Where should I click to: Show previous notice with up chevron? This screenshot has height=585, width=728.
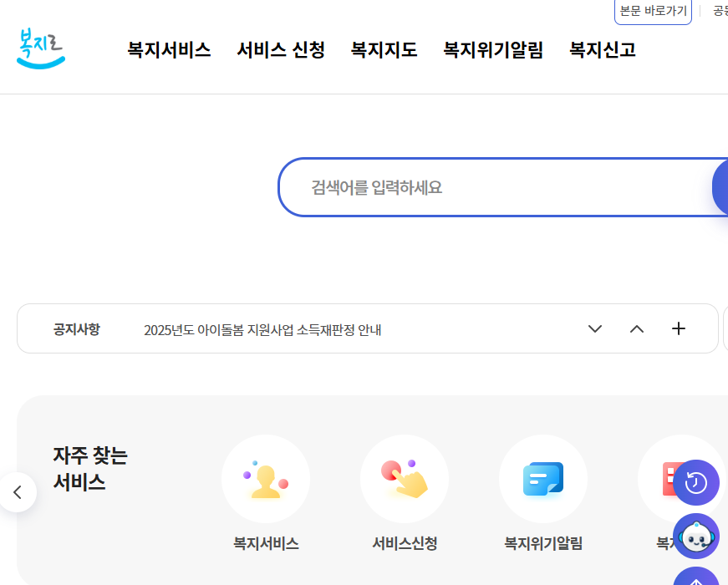tap(637, 328)
